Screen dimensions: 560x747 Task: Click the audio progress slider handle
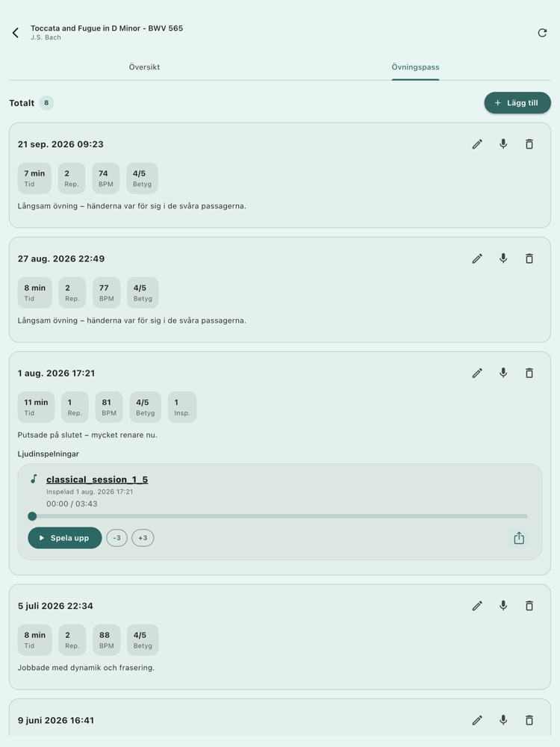pyautogui.click(x=32, y=516)
